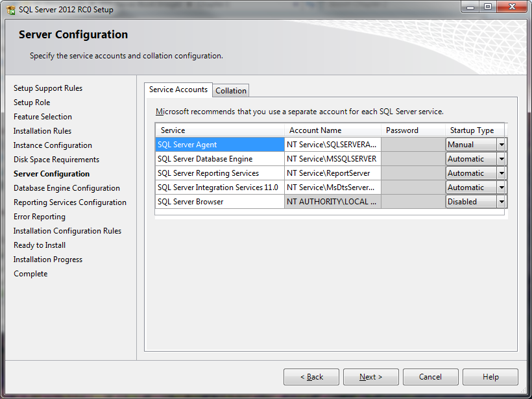Click the Installation Configuration Rules step
This screenshot has height=399, width=532.
point(67,231)
